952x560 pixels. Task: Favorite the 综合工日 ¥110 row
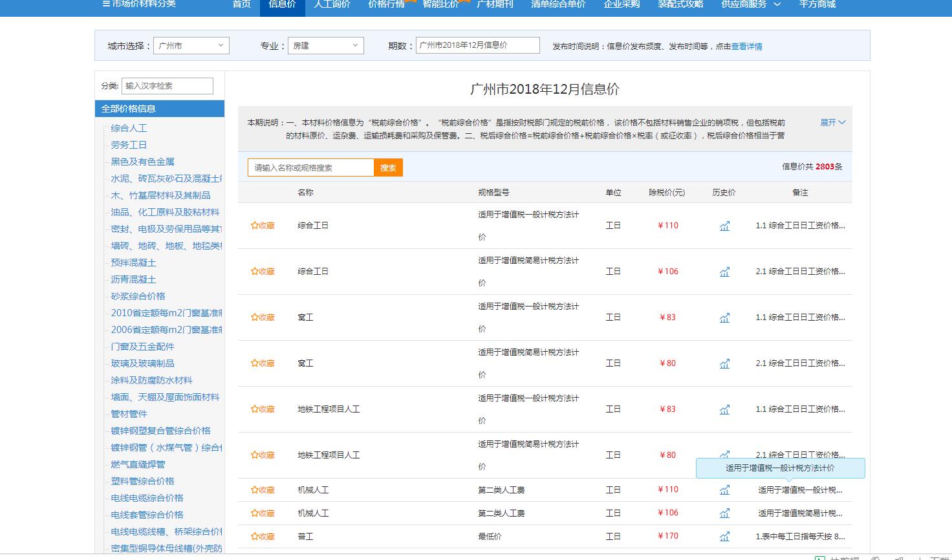tap(263, 226)
